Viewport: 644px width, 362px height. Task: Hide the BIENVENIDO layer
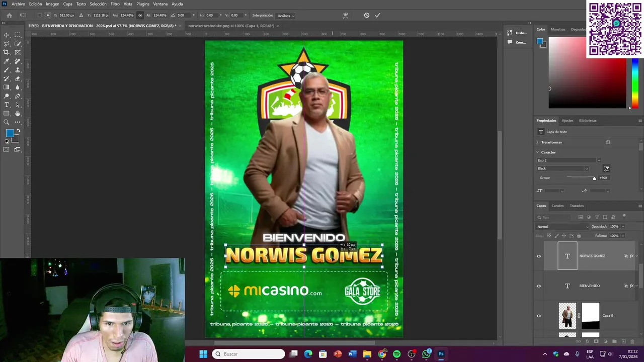pyautogui.click(x=539, y=286)
